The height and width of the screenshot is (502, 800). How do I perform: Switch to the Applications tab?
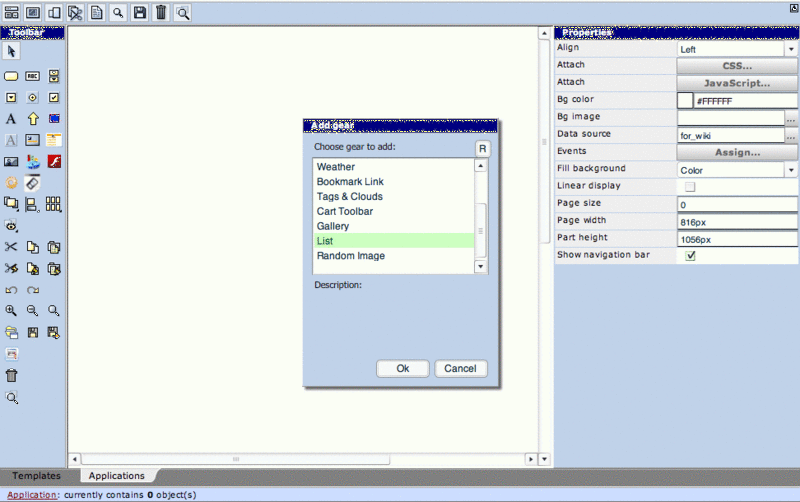coord(117,476)
